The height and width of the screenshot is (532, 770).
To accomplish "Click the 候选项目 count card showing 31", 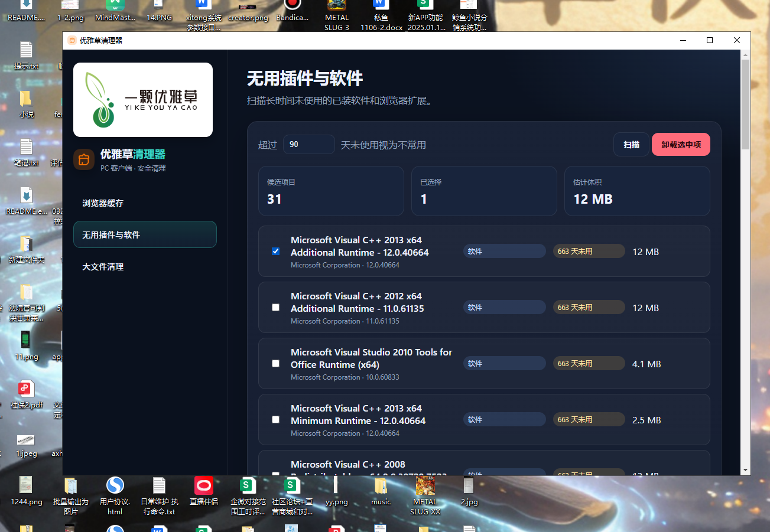I will coord(331,191).
